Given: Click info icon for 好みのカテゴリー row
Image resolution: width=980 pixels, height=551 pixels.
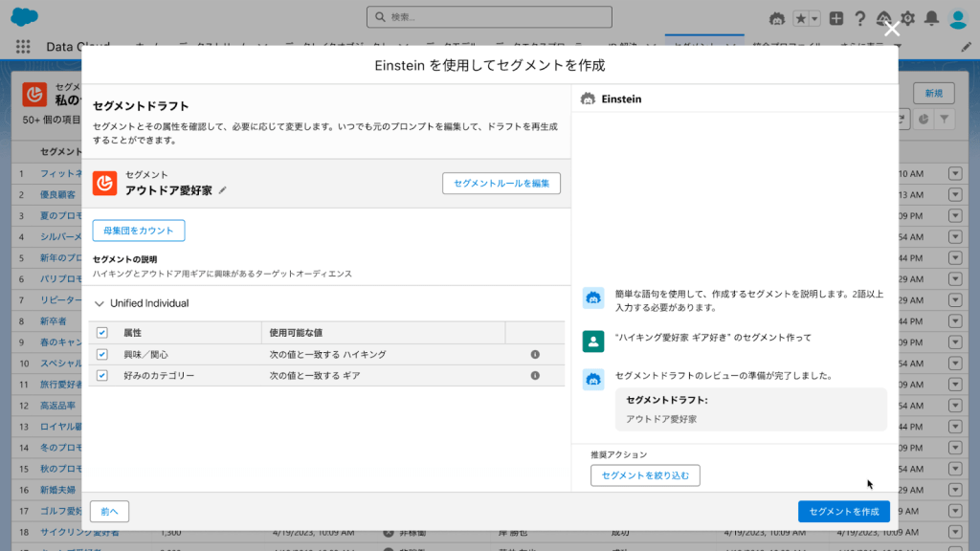Looking at the screenshot, I should click(x=535, y=376).
